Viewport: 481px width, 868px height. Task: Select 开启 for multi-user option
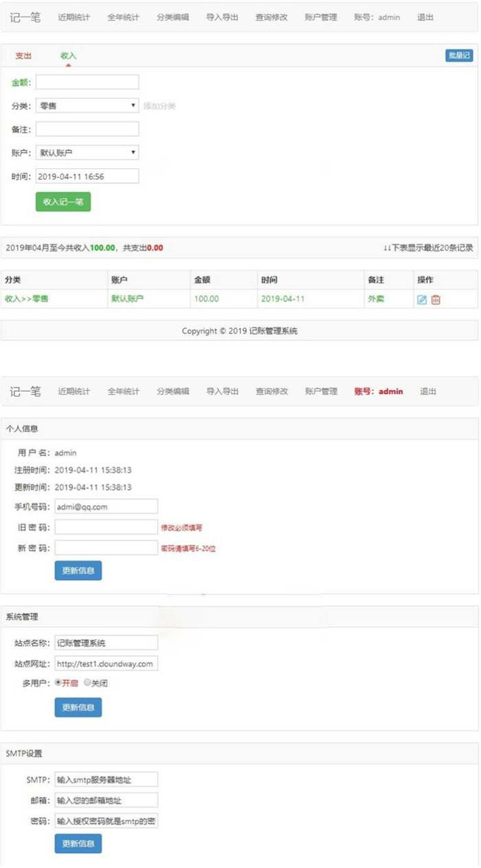pos(58,683)
